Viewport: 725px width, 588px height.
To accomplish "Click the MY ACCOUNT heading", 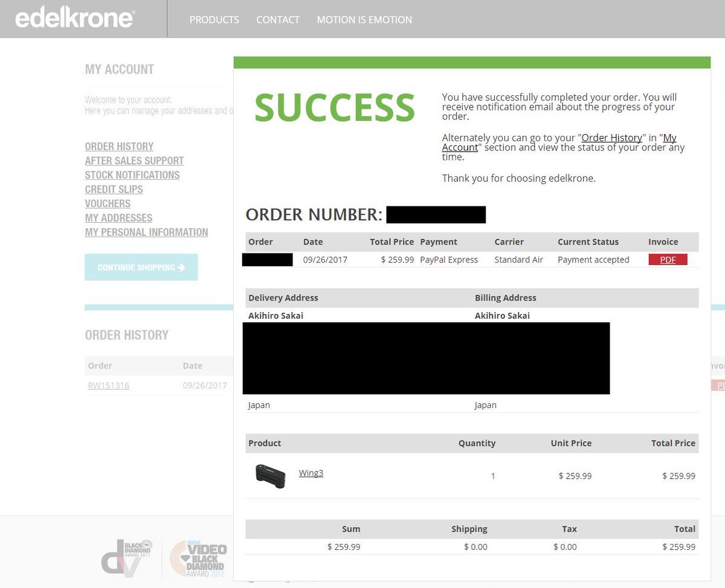I will point(120,69).
